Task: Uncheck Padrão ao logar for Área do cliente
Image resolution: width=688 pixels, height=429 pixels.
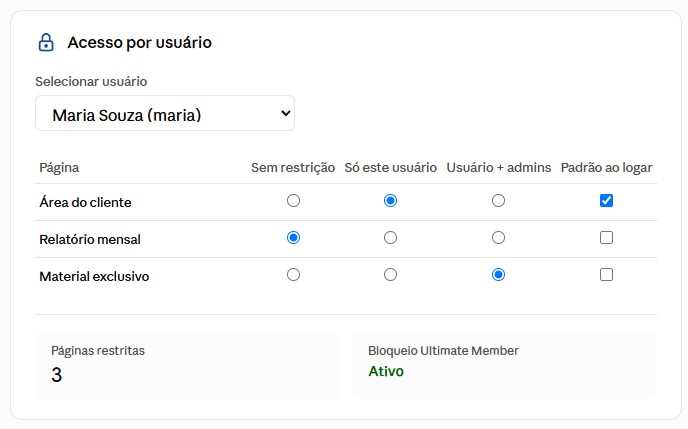Action: pyautogui.click(x=606, y=200)
